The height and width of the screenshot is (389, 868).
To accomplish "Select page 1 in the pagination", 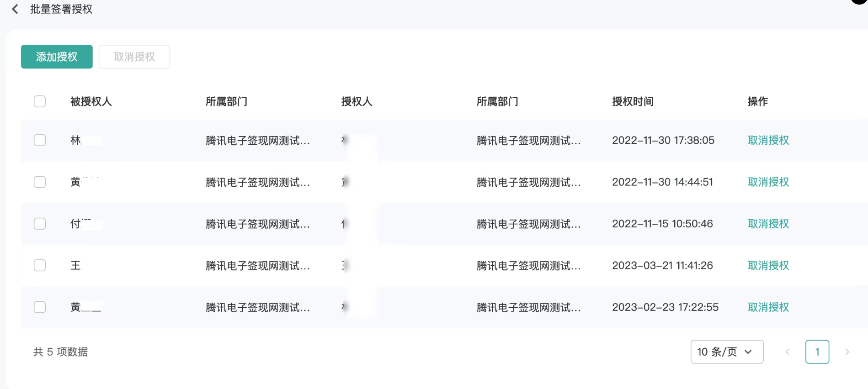I will pyautogui.click(x=817, y=352).
